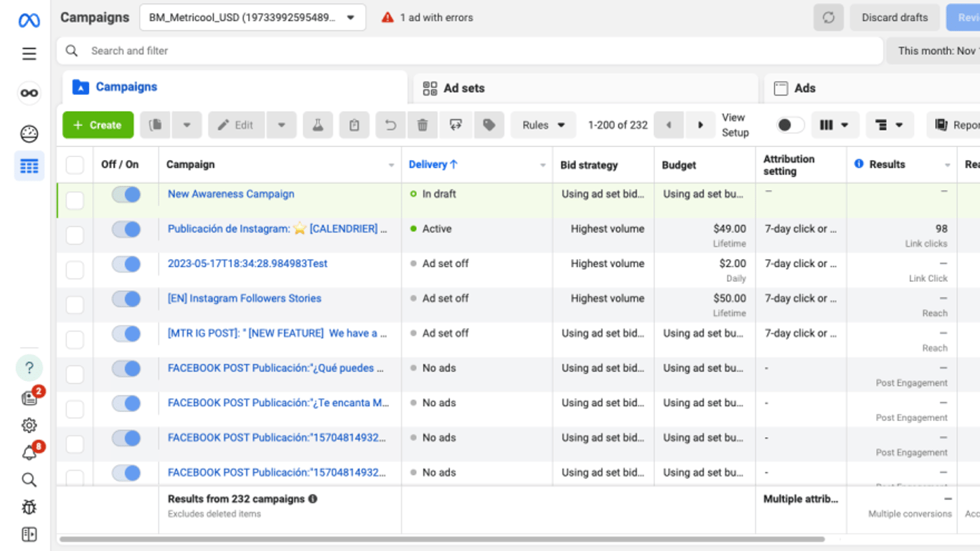The height and width of the screenshot is (551, 980).
Task: Click the refresh icon near Discard drafts
Action: (x=829, y=17)
